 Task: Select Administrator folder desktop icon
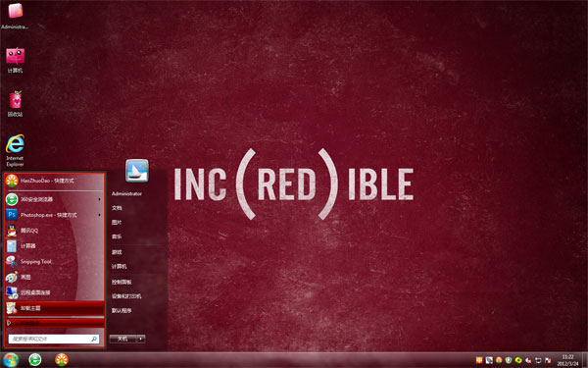click(x=15, y=16)
